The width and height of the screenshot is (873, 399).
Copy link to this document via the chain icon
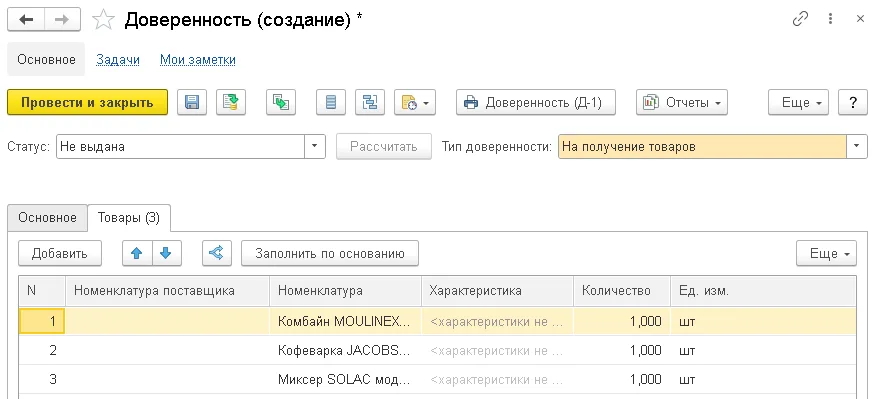click(800, 19)
